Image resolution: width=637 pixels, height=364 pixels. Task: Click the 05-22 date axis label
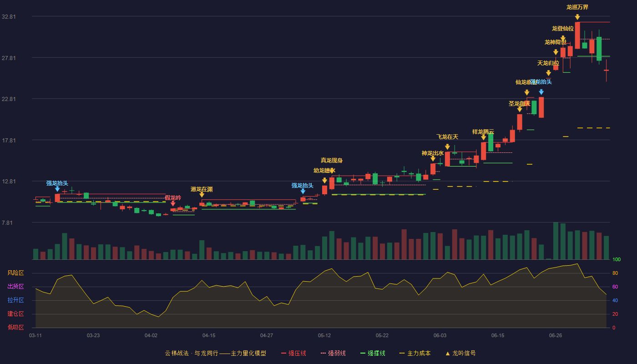click(x=382, y=335)
